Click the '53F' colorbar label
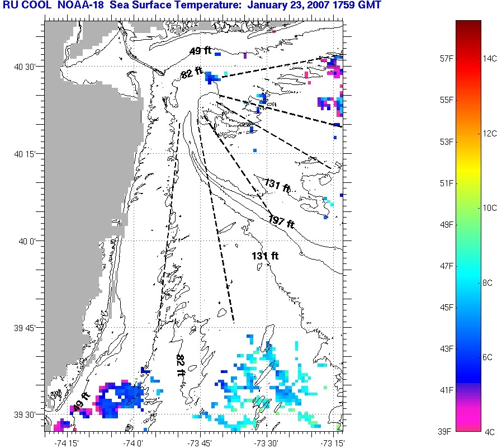The width and height of the screenshot is (497, 448). click(446, 142)
